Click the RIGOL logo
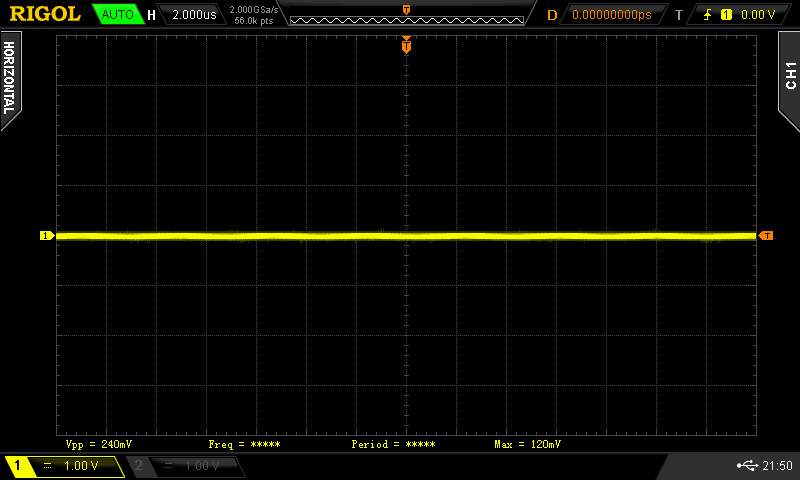This screenshot has height=480, width=800. [45, 14]
